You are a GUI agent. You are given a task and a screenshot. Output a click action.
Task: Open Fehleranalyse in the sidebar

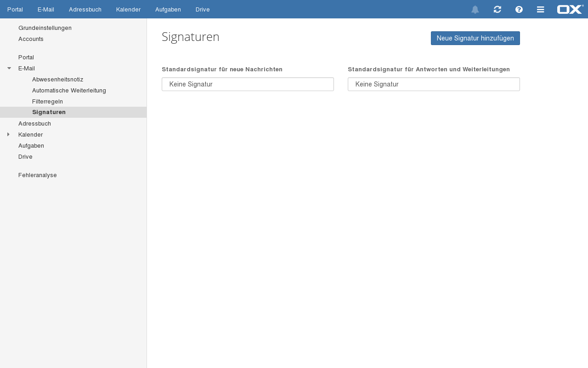point(38,175)
